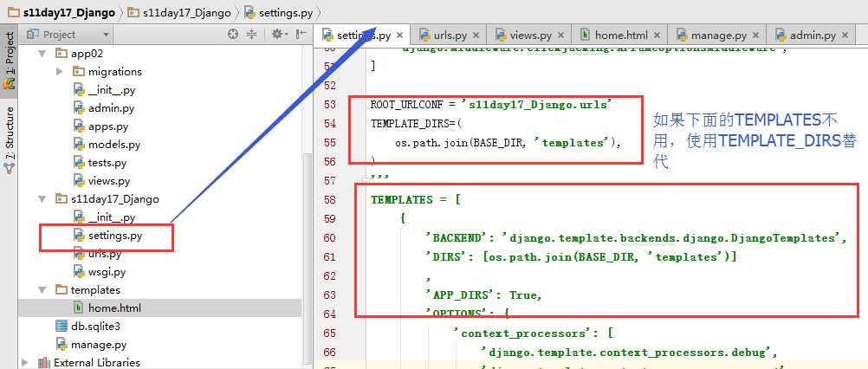Viewport: 868px width, 369px height.
Task: Select apps.py in the project tree
Action: coord(100,126)
